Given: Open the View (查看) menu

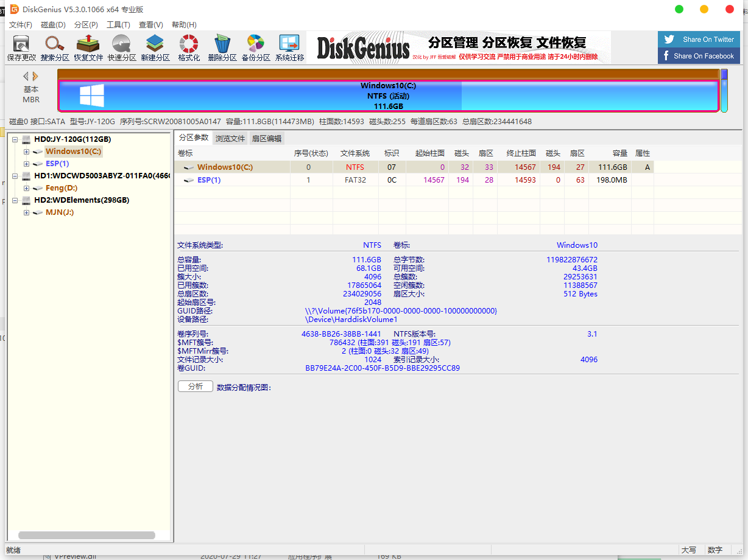Looking at the screenshot, I should (x=150, y=25).
